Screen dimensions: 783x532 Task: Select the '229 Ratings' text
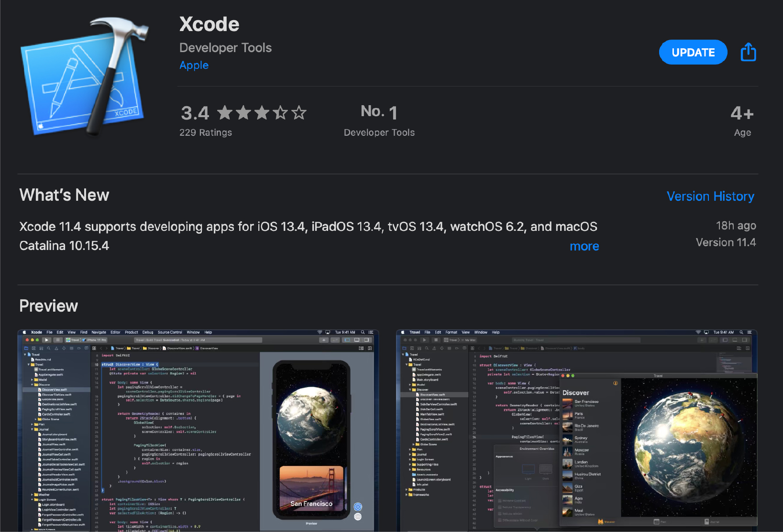[206, 132]
